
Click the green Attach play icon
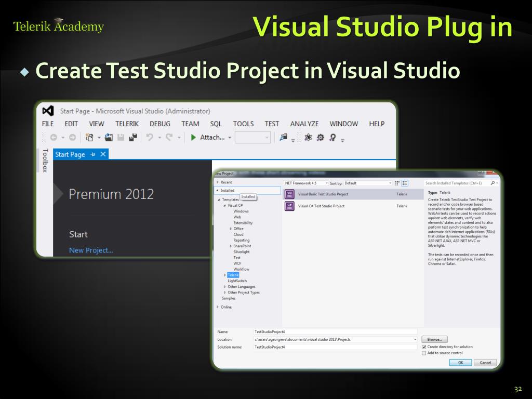(193, 137)
